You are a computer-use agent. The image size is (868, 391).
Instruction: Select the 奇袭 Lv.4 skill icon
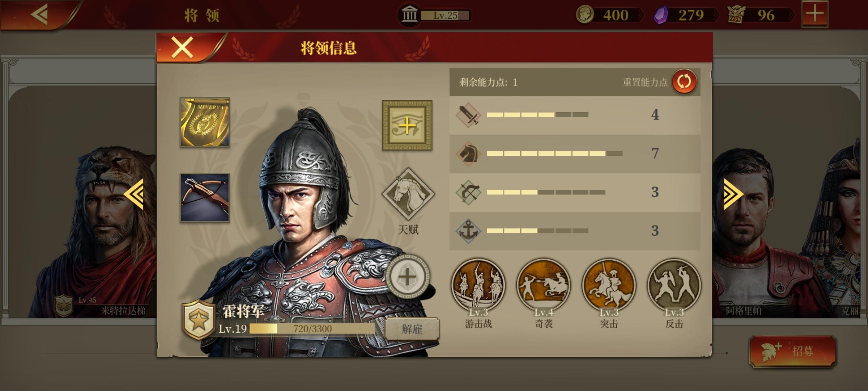click(x=543, y=285)
